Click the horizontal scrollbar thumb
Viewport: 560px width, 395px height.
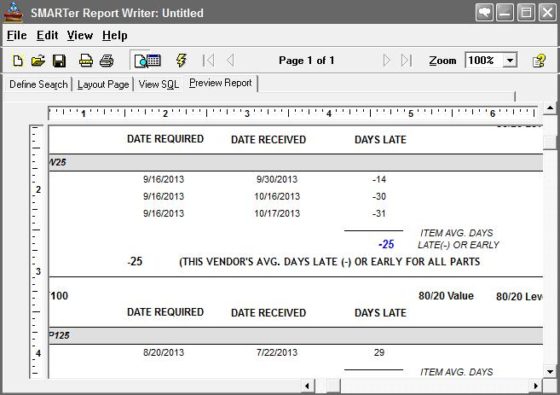[x=333, y=386]
